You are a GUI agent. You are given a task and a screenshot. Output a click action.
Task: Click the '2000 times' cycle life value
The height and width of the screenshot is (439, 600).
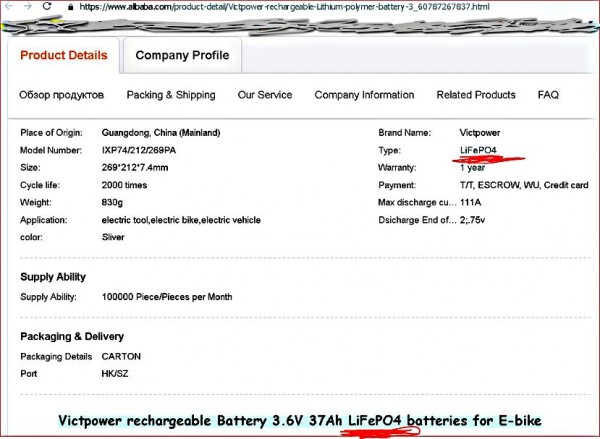pyautogui.click(x=124, y=185)
